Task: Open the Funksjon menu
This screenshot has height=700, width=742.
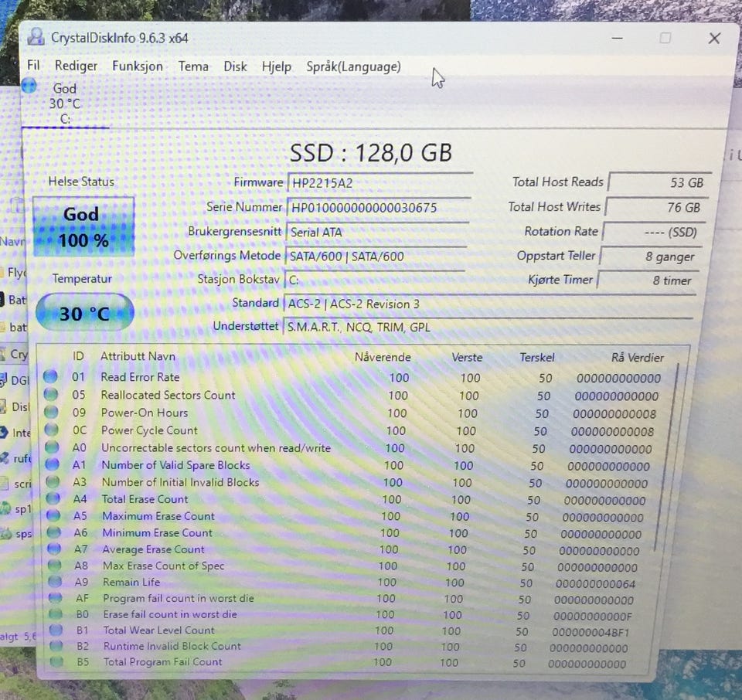Action: [138, 66]
